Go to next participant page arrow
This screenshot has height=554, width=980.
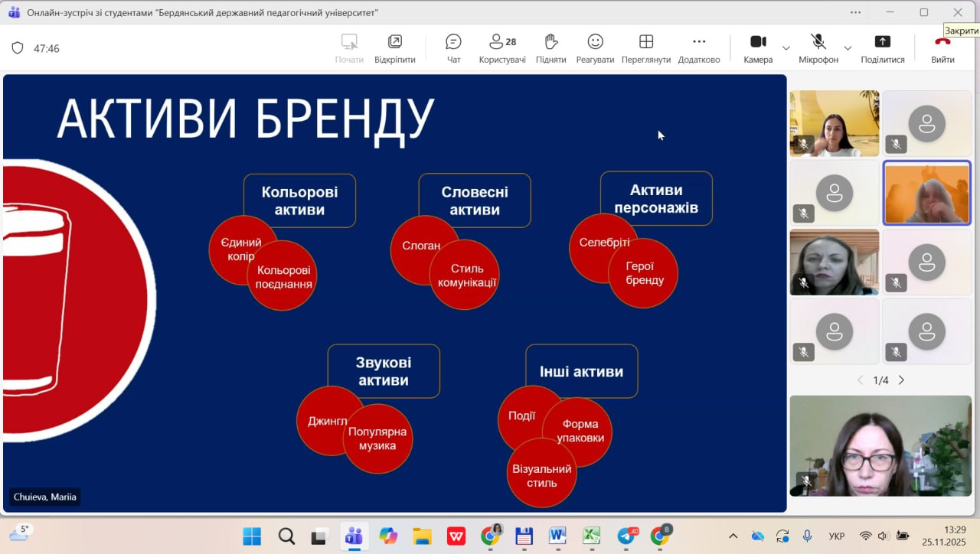click(901, 380)
